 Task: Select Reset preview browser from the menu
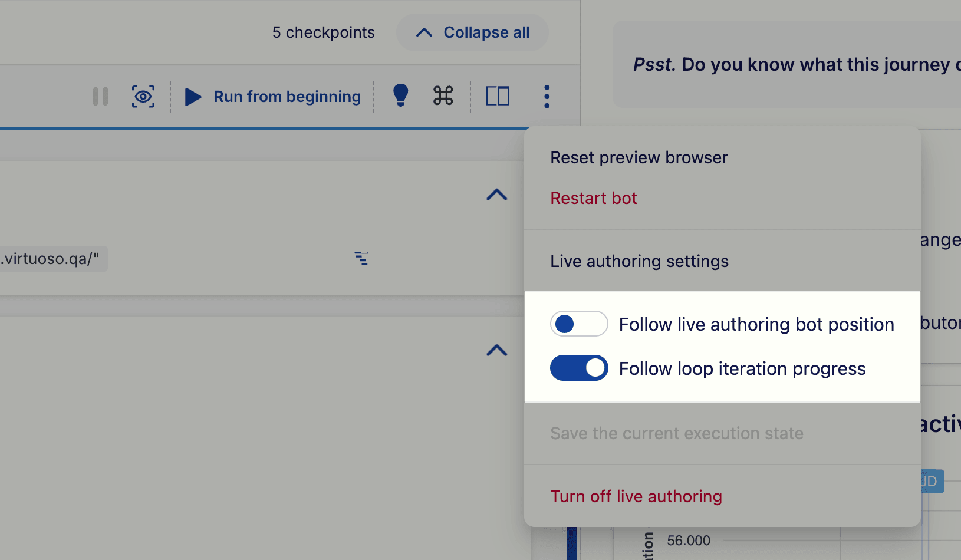point(639,157)
